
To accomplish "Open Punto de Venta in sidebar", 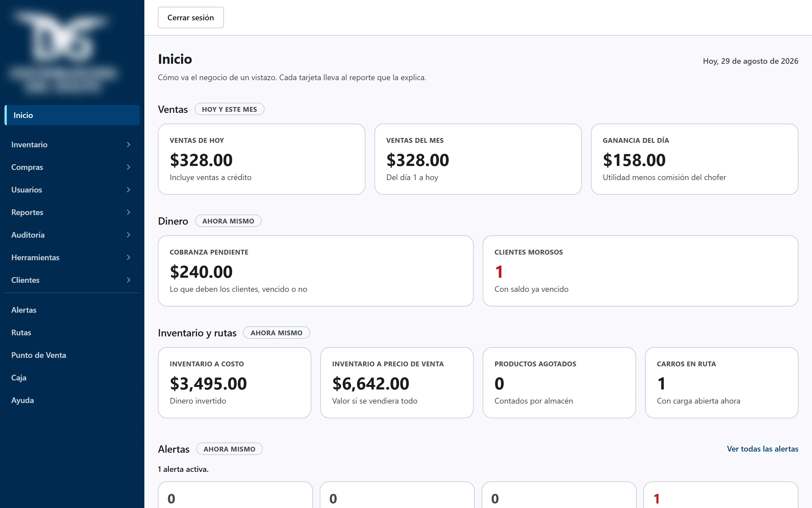I will (72, 355).
